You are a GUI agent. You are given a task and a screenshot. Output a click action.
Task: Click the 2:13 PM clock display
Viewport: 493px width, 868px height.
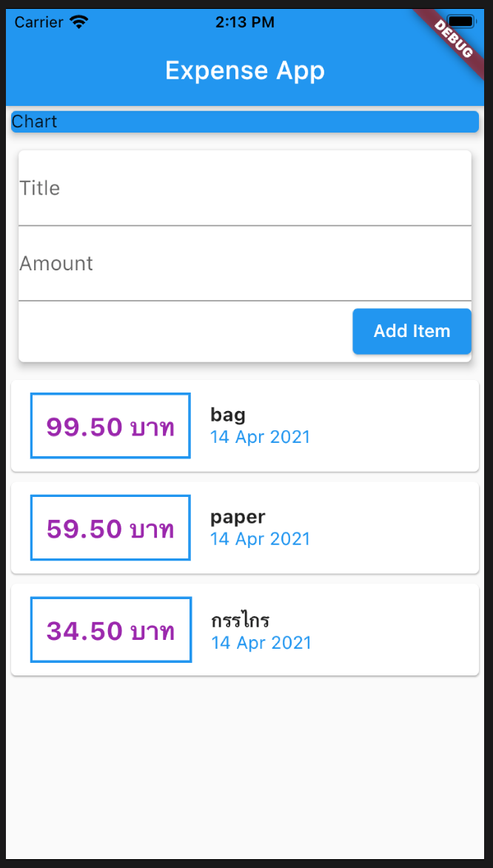(x=245, y=22)
